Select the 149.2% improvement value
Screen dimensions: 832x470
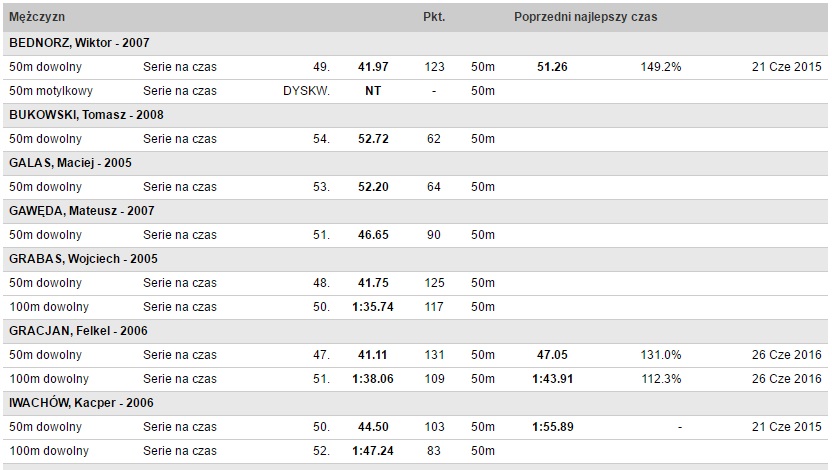click(x=661, y=67)
